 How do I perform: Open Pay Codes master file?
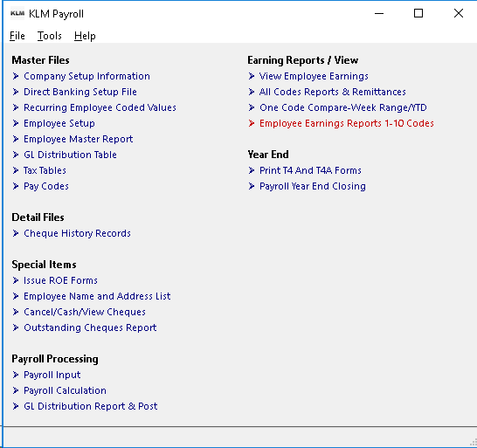[46, 186]
